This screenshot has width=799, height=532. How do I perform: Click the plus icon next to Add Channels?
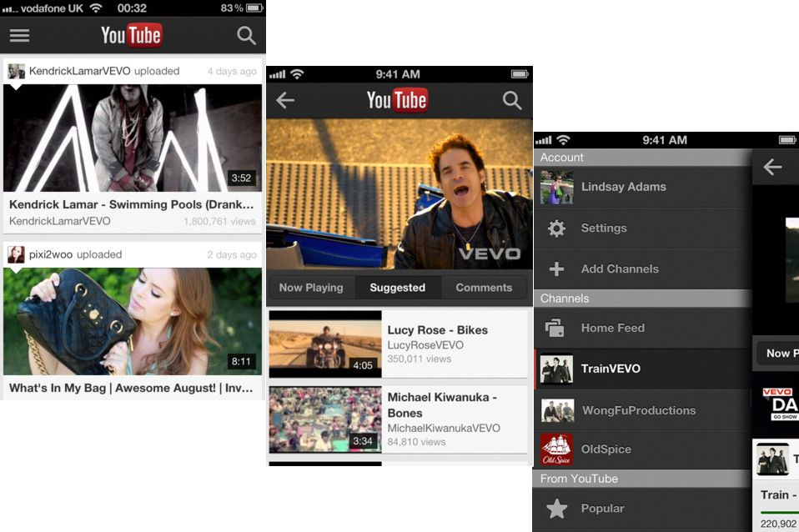[556, 269]
